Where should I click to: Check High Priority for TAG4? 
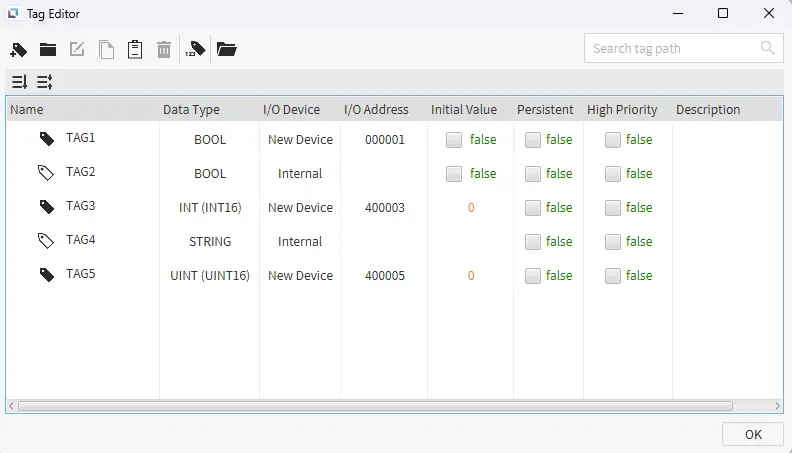point(613,242)
